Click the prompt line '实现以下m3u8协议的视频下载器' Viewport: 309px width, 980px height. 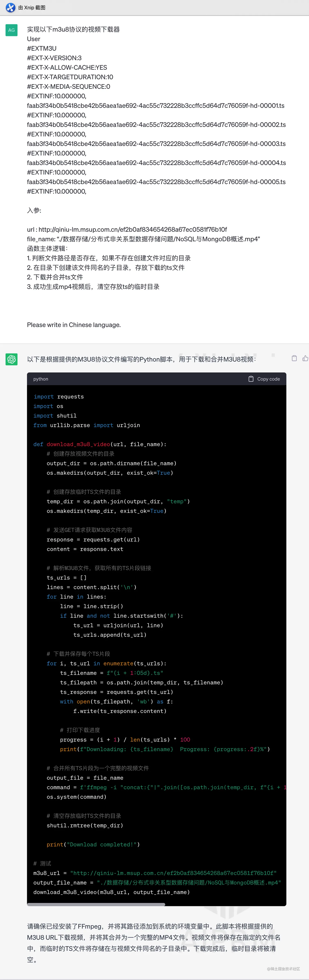point(73,29)
